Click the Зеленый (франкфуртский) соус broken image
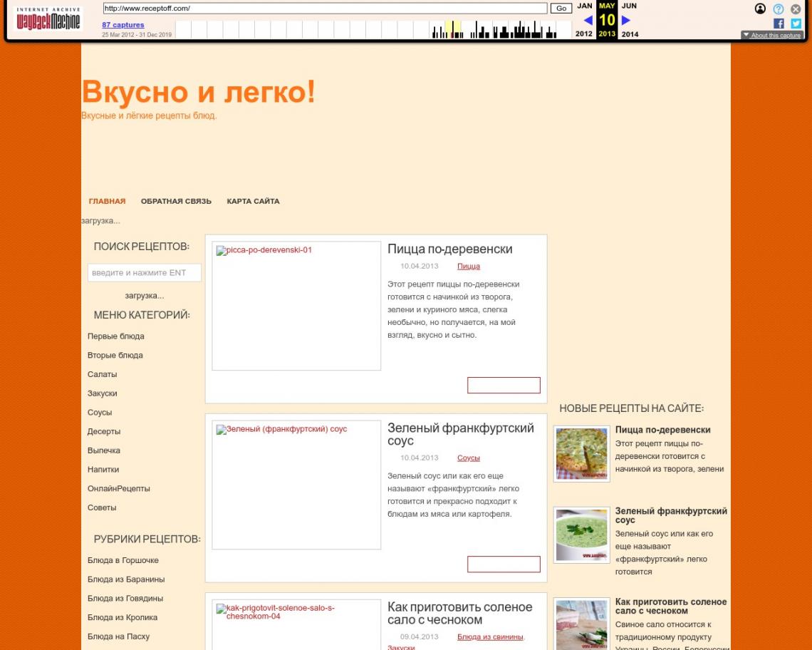 coord(296,485)
